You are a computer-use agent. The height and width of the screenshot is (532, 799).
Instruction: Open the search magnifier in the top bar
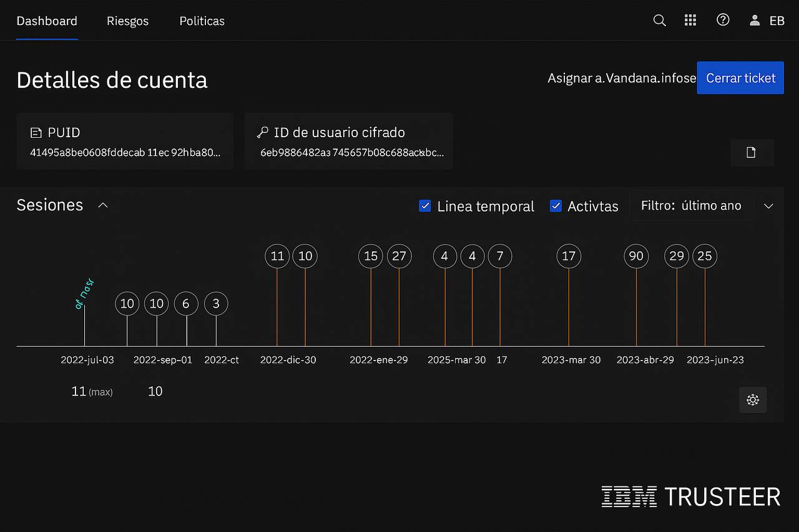coord(659,20)
